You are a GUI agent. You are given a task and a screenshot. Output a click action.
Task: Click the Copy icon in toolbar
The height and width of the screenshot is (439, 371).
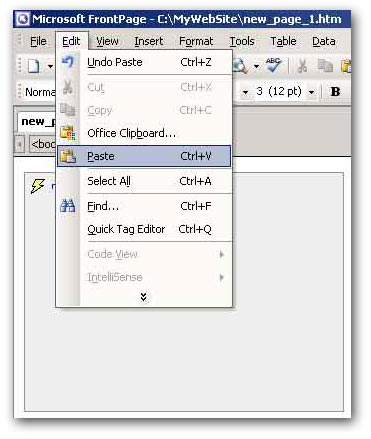click(325, 66)
